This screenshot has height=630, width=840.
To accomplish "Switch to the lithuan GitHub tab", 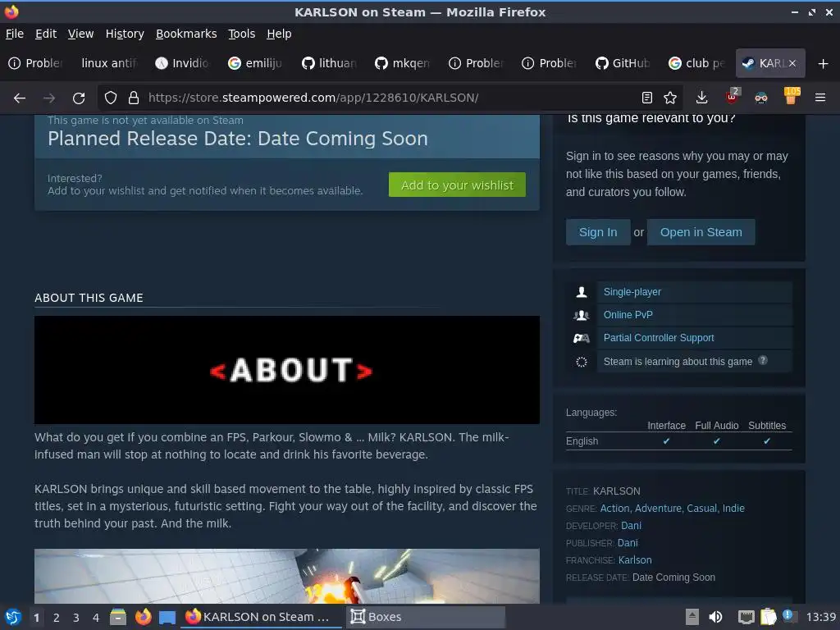I will pos(329,63).
